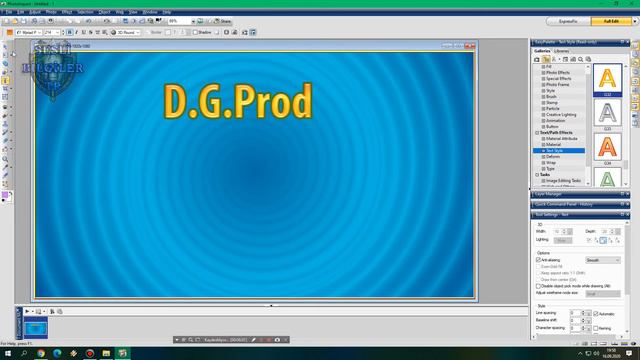Toggle the Anti-aliasing checkbox
The image size is (640, 360).
[538, 260]
